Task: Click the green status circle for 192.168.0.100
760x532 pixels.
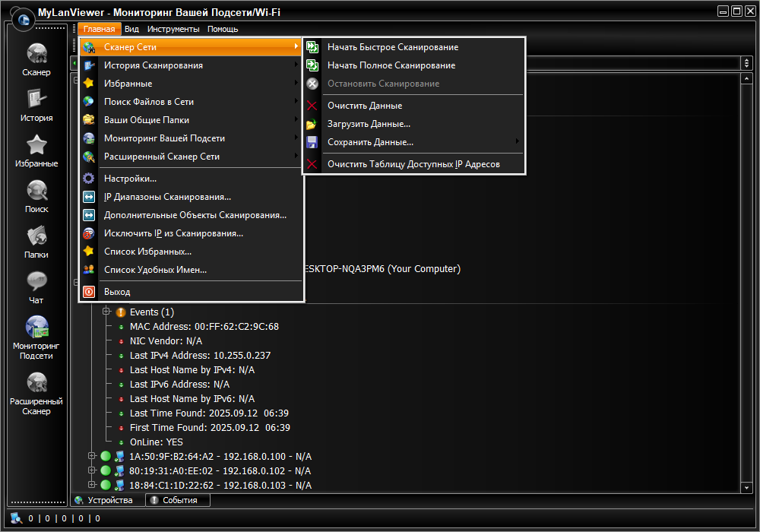Action: 106,456
